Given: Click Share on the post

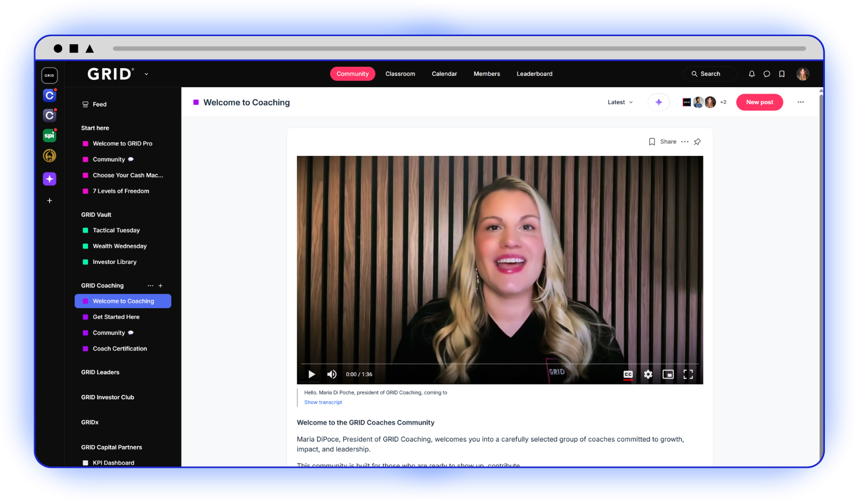Looking at the screenshot, I should coord(668,142).
